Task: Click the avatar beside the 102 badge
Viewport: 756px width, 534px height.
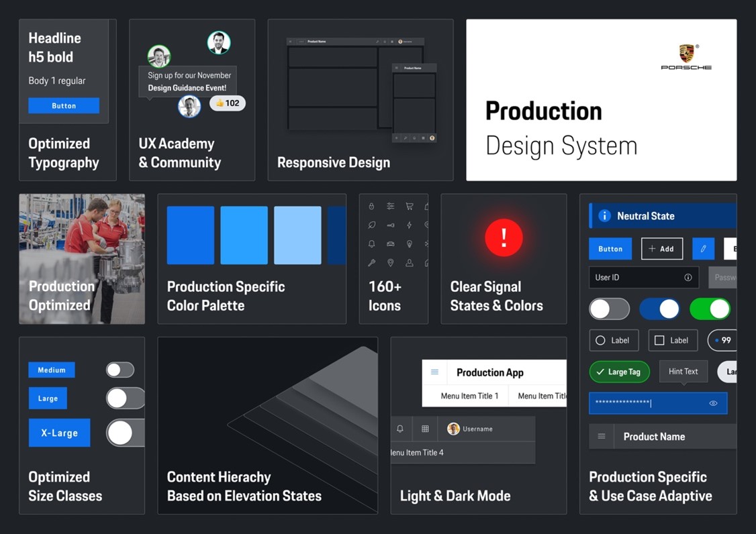Action: 189,106
